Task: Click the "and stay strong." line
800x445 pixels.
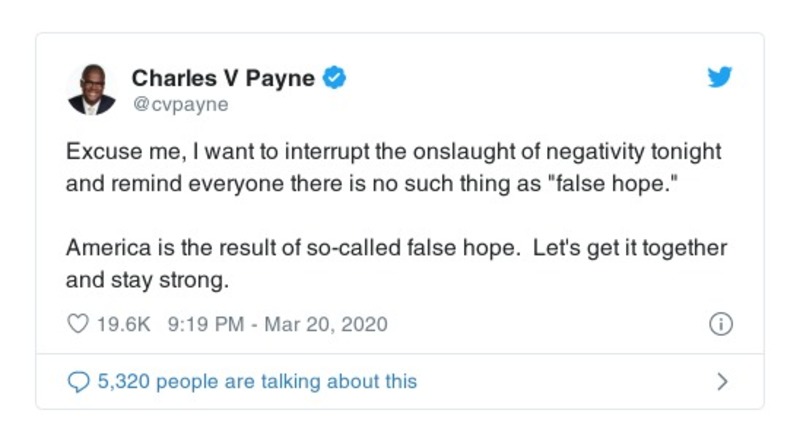Action: click(x=147, y=280)
